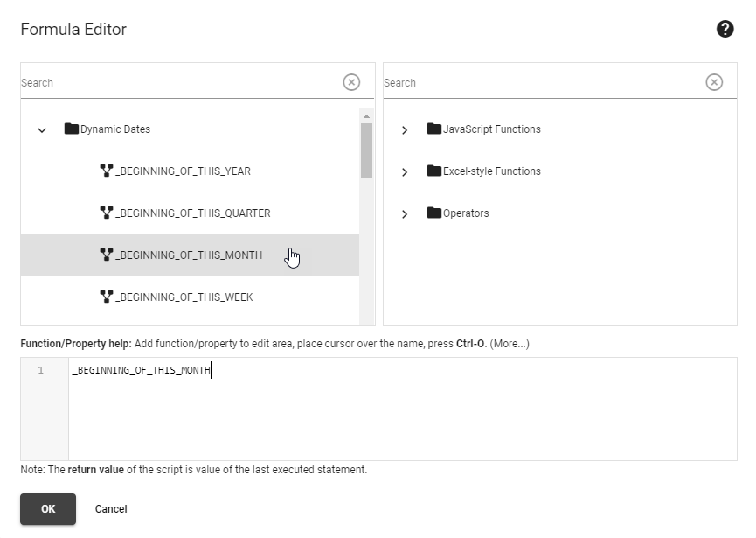Click the Dynamic Dates folder icon

pyautogui.click(x=72, y=129)
